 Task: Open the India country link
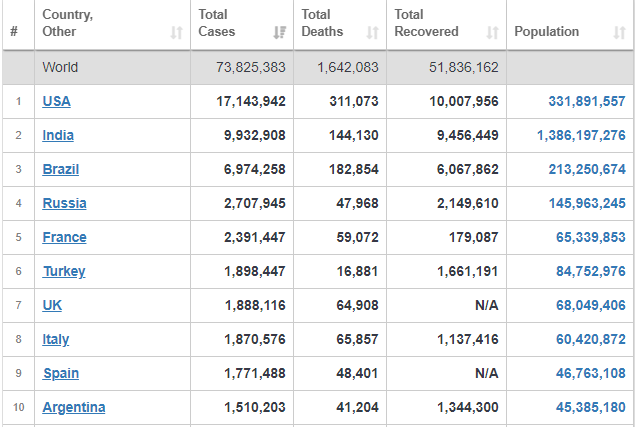58,135
